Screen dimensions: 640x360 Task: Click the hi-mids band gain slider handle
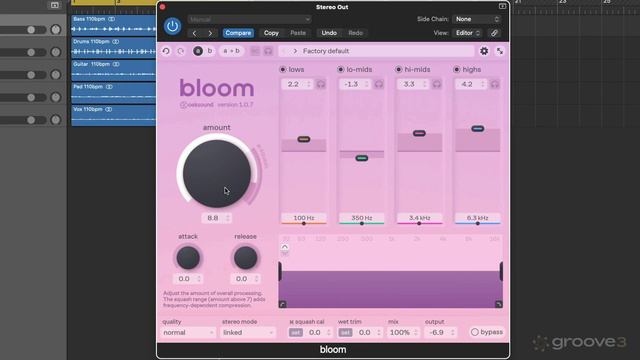tap(419, 133)
